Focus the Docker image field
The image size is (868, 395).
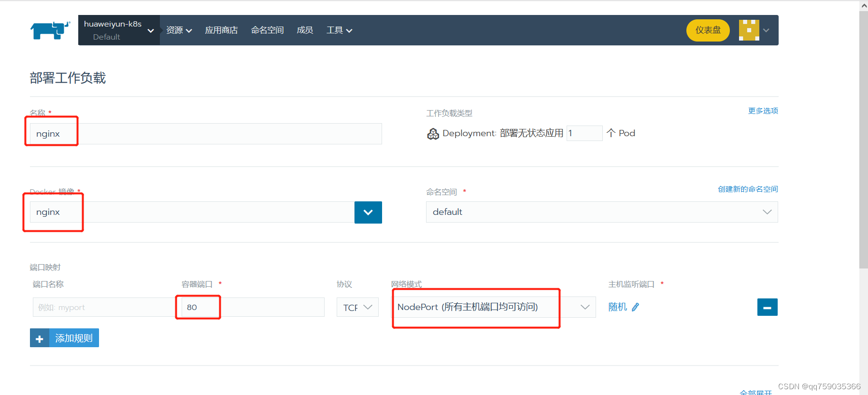[192, 212]
